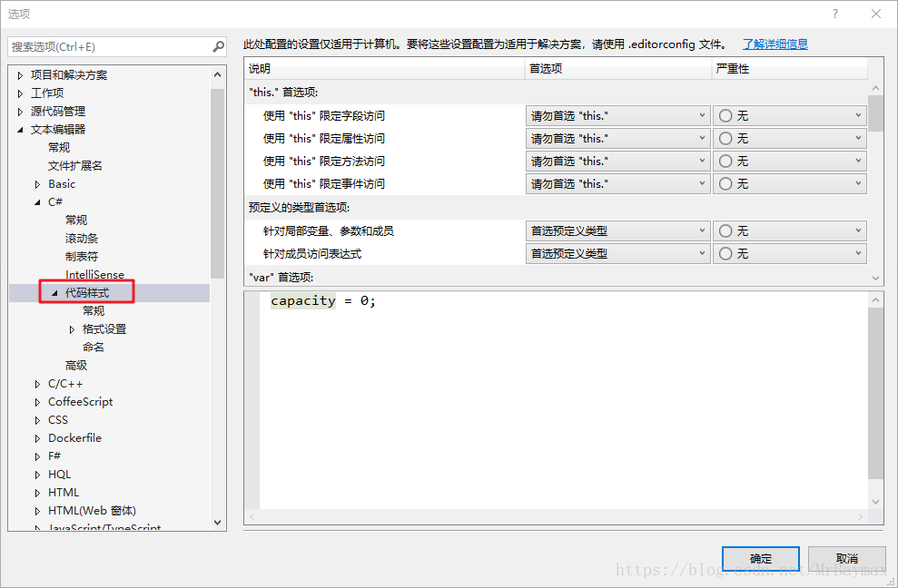Collapse the C# node
Viewport: 898px width, 588px height.
pos(38,202)
